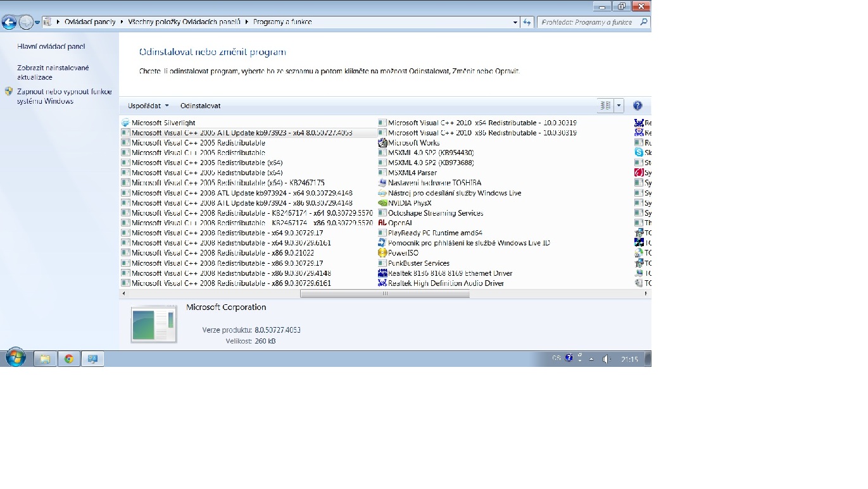
Task: Click the CS language indicator in tray
Action: pyautogui.click(x=557, y=358)
